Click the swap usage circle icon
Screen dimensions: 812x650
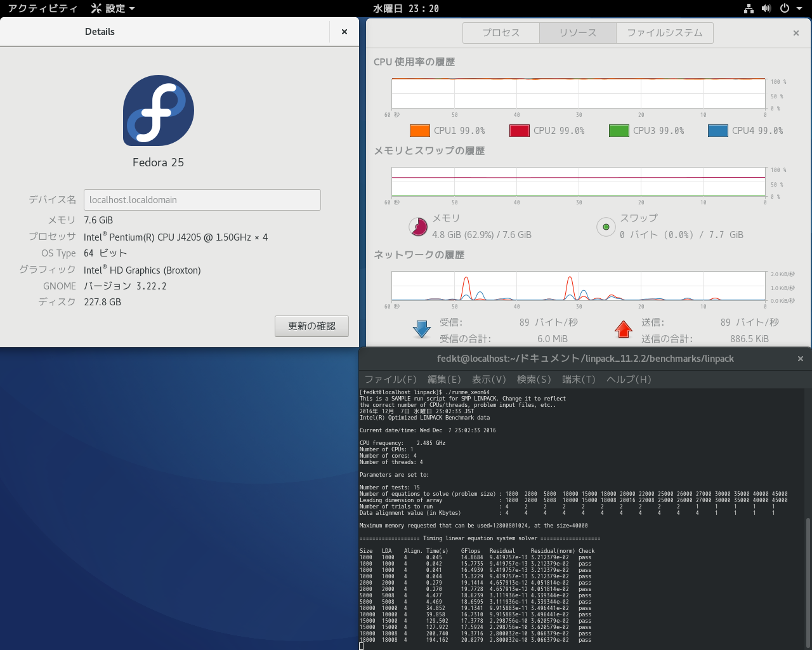pyautogui.click(x=606, y=227)
